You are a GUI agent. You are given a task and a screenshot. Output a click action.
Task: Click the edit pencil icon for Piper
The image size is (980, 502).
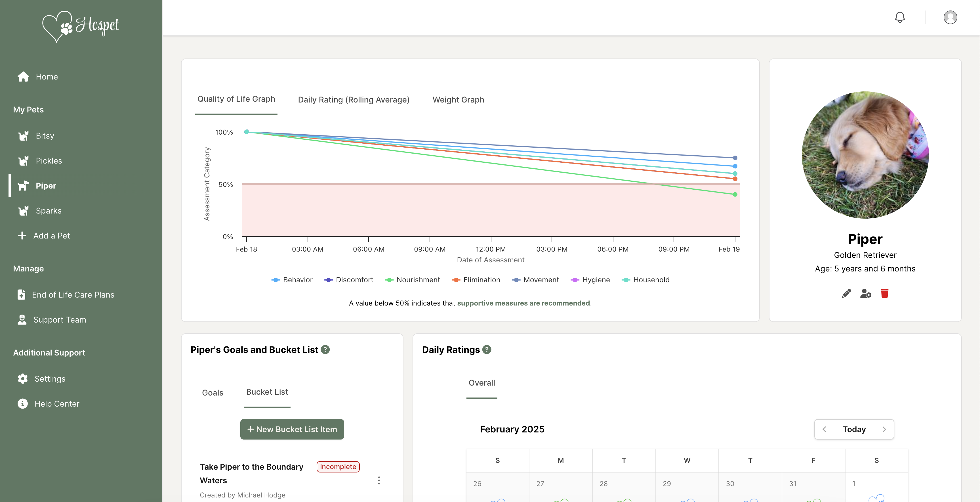[x=846, y=293]
